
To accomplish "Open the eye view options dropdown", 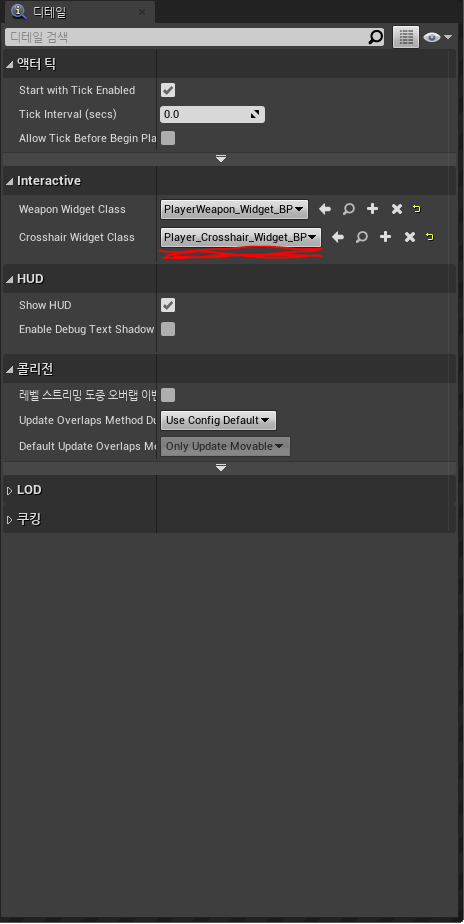I will click(437, 37).
